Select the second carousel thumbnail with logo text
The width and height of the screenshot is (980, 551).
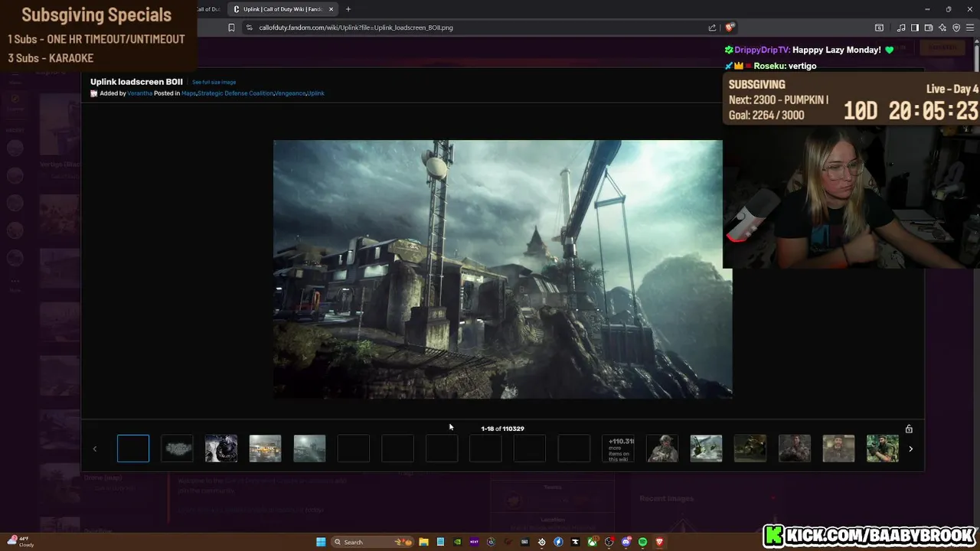(177, 448)
